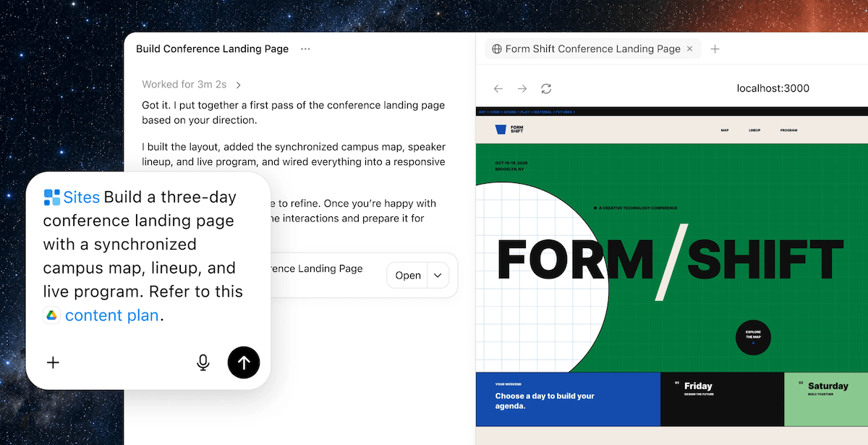
Task: Click the Open button for the landing page
Action: (x=408, y=276)
